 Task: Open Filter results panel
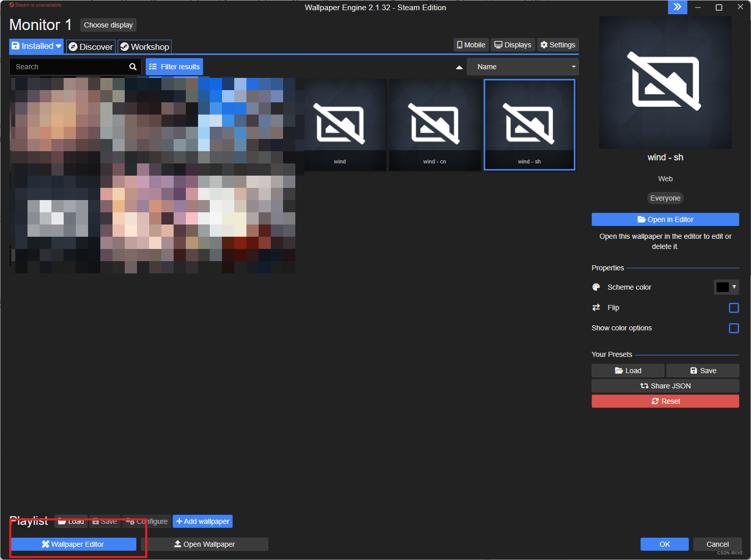[174, 67]
